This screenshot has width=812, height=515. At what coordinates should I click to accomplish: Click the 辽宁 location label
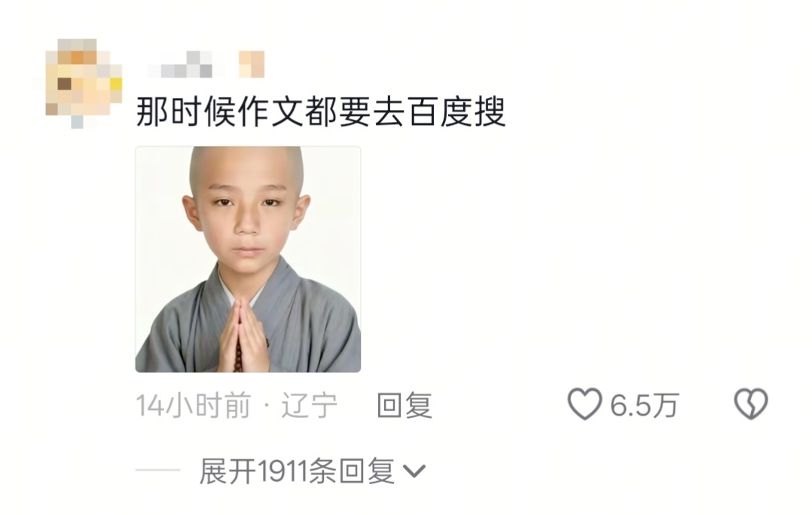(x=309, y=405)
